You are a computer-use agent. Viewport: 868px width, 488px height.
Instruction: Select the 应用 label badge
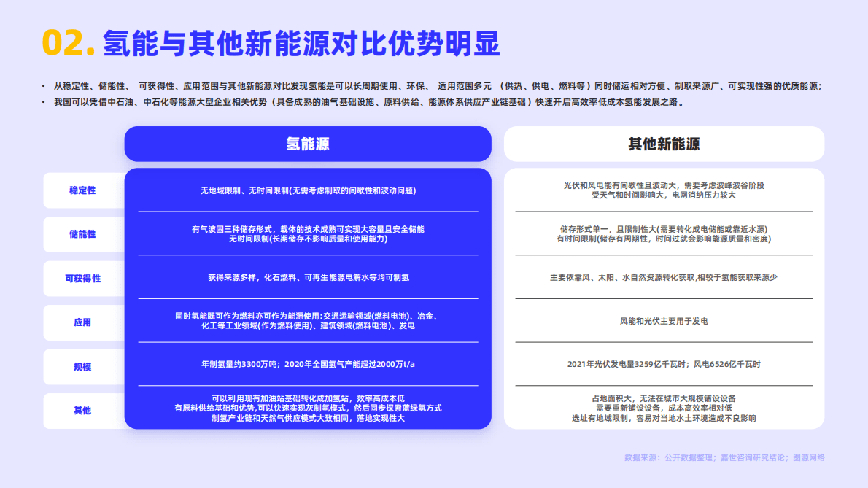(83, 322)
